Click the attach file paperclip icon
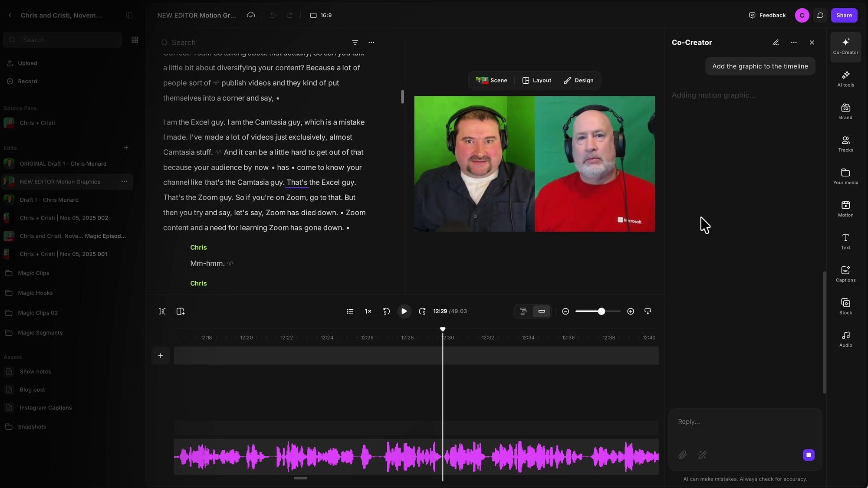 pos(682,455)
